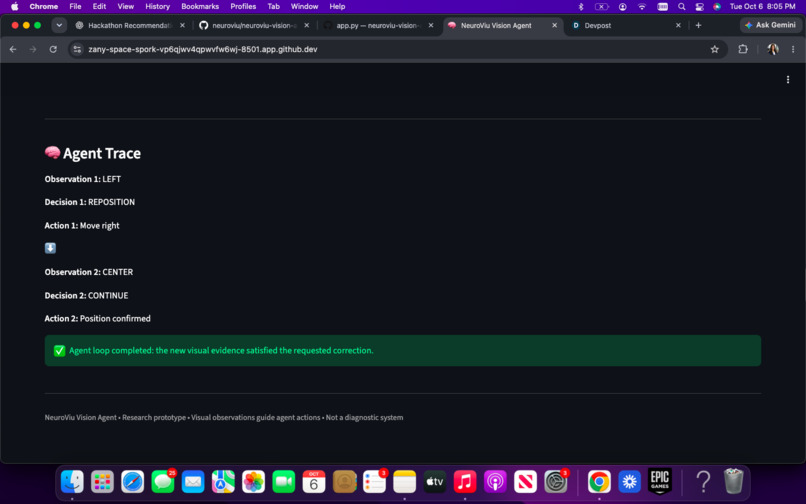Open Bluetooth status in menu bar
806x504 pixels.
pyautogui.click(x=581, y=7)
